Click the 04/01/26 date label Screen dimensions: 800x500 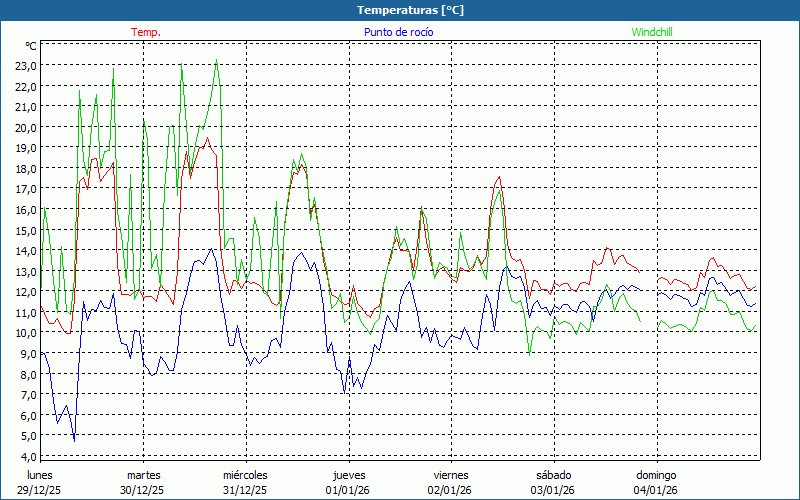[656, 490]
